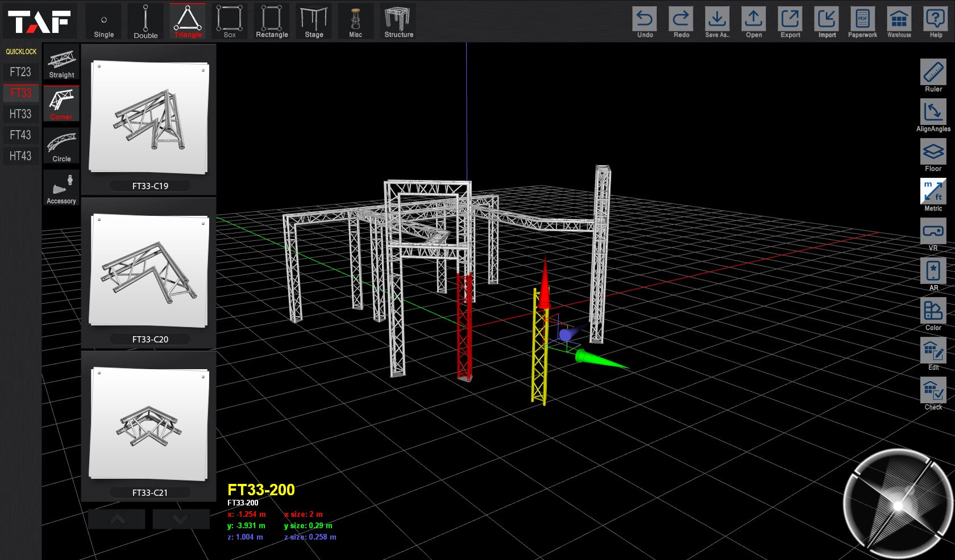955x560 pixels.
Task: Open the Misc category
Action: pyautogui.click(x=356, y=22)
